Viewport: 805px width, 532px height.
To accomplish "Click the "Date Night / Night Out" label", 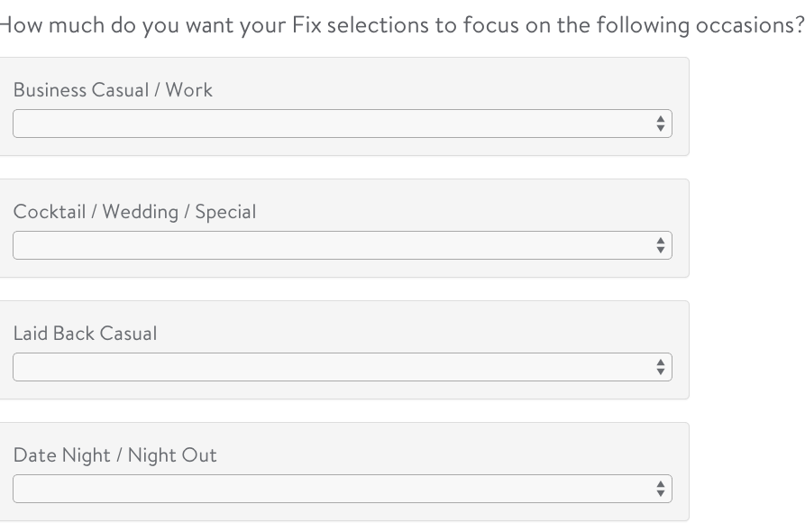I will [x=114, y=455].
